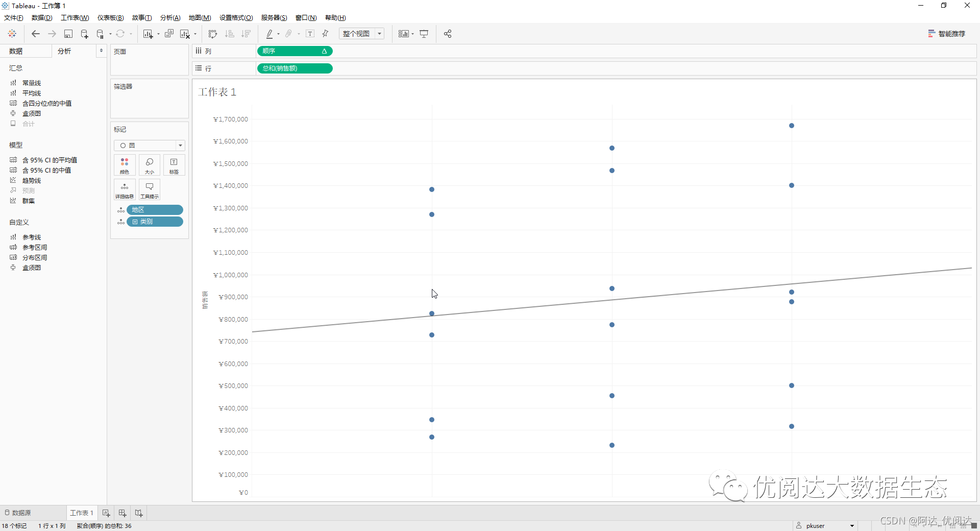Click the 地区 pill in Marks
The height and width of the screenshot is (531, 980).
click(x=155, y=210)
